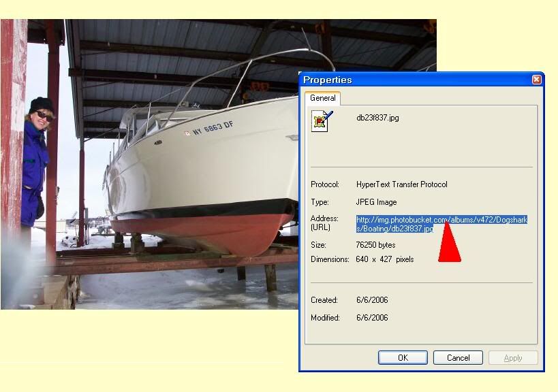Click the db23f837.jpg filename text
The image size is (558, 392).
(x=377, y=118)
